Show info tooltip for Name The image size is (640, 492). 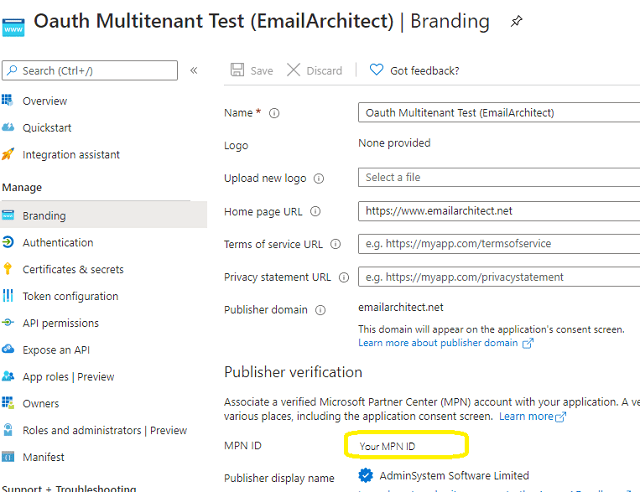(x=274, y=113)
